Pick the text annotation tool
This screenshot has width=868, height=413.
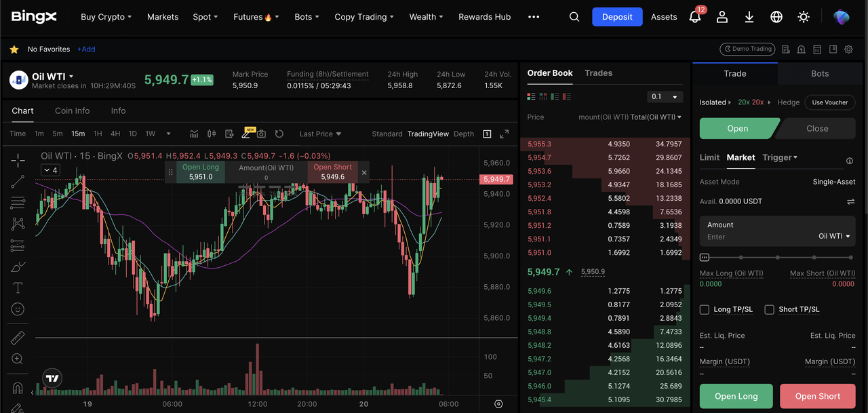click(x=18, y=288)
